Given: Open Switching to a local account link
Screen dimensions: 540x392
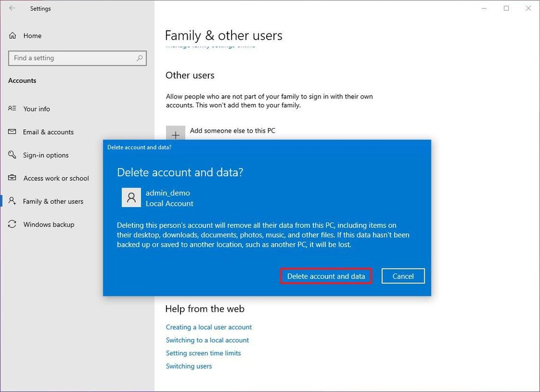Looking at the screenshot, I should 207,340.
